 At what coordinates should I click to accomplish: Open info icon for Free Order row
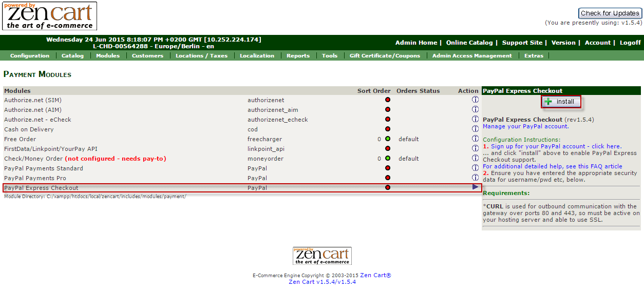(475, 139)
